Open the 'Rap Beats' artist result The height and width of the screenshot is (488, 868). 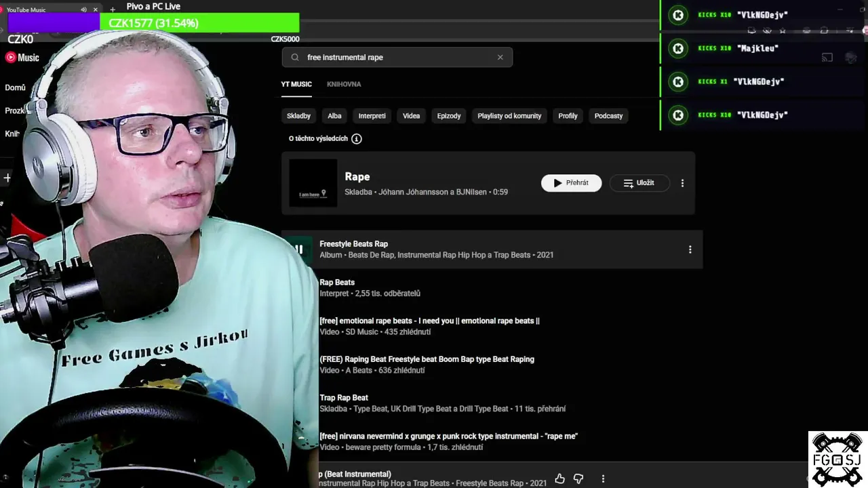[337, 283]
